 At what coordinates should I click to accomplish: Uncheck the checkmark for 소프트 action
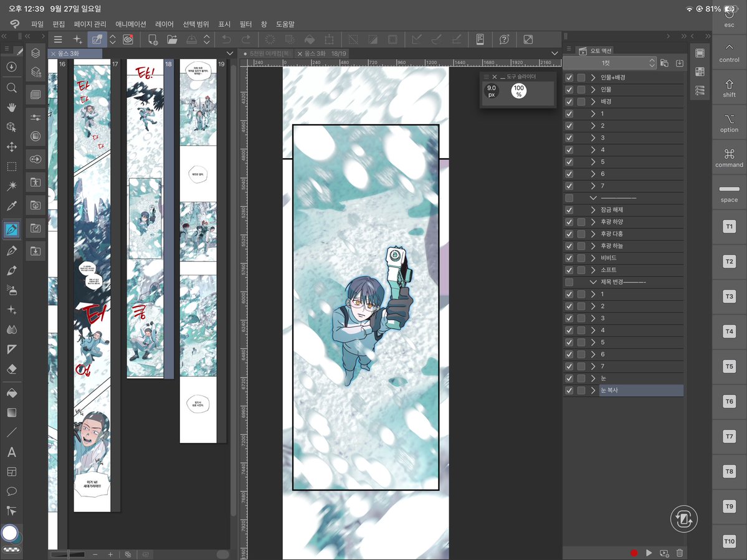click(x=569, y=270)
